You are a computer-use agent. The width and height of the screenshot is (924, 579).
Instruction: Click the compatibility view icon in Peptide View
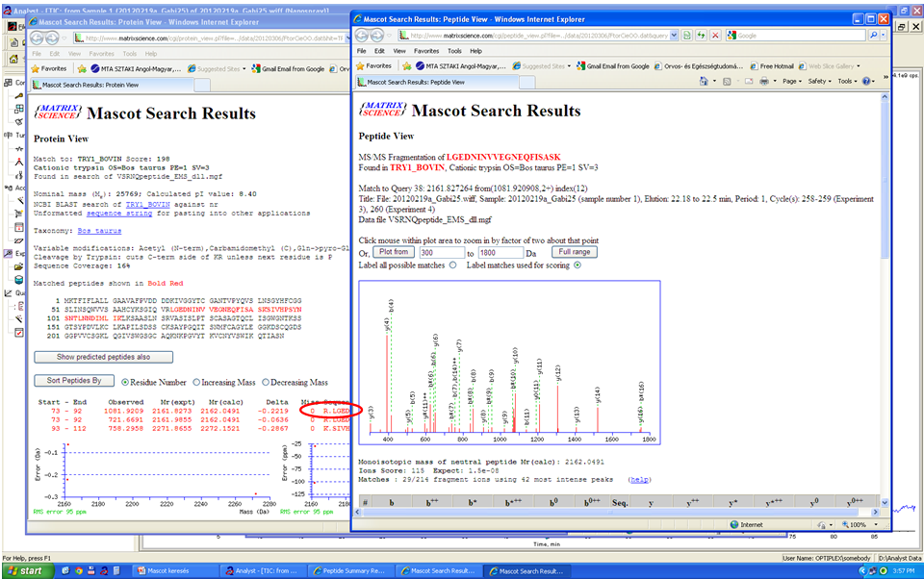pos(687,36)
